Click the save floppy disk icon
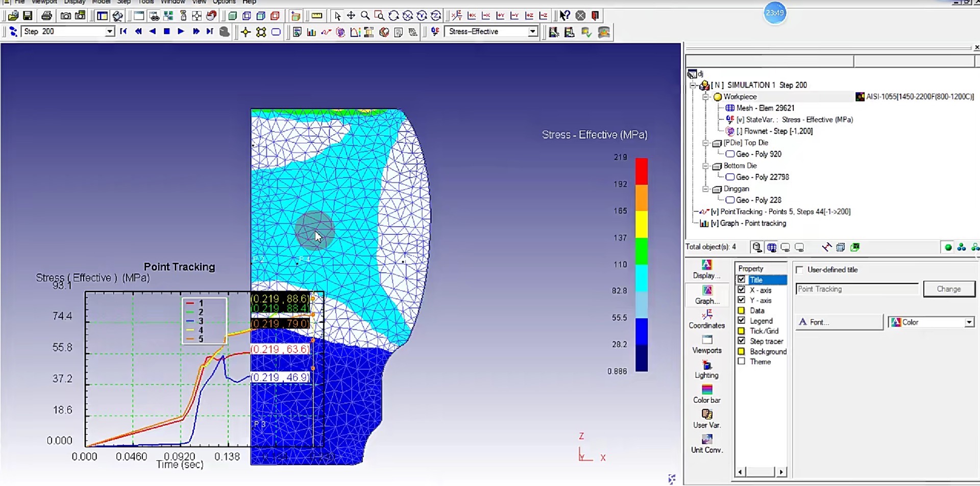 tap(28, 16)
